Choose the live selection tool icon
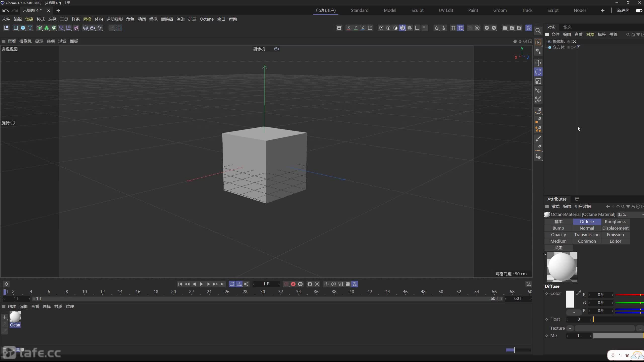Image resolution: width=644 pixels, height=362 pixels. (538, 42)
